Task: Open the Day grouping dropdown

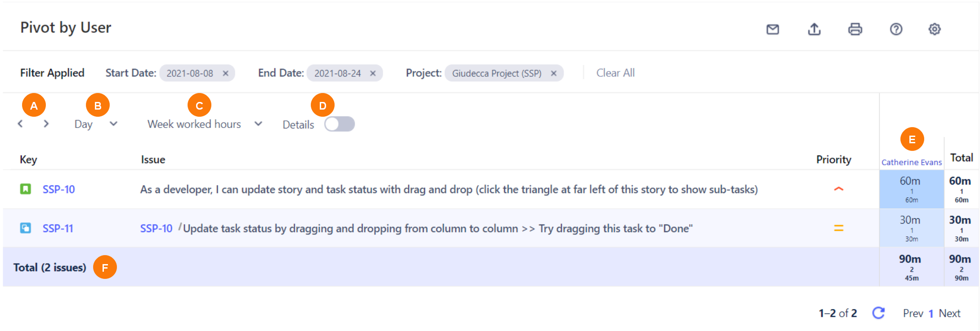Action: (96, 124)
